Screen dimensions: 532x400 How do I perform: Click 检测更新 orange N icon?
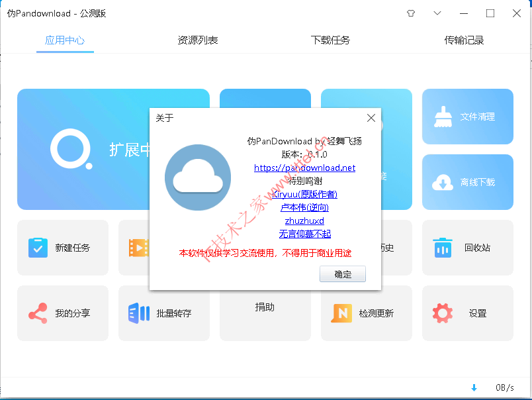(341, 313)
